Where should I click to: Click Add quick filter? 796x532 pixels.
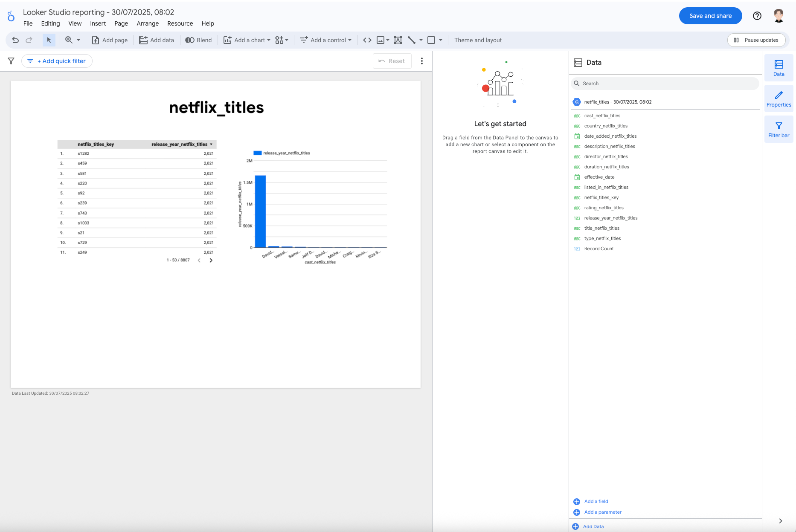(57, 61)
